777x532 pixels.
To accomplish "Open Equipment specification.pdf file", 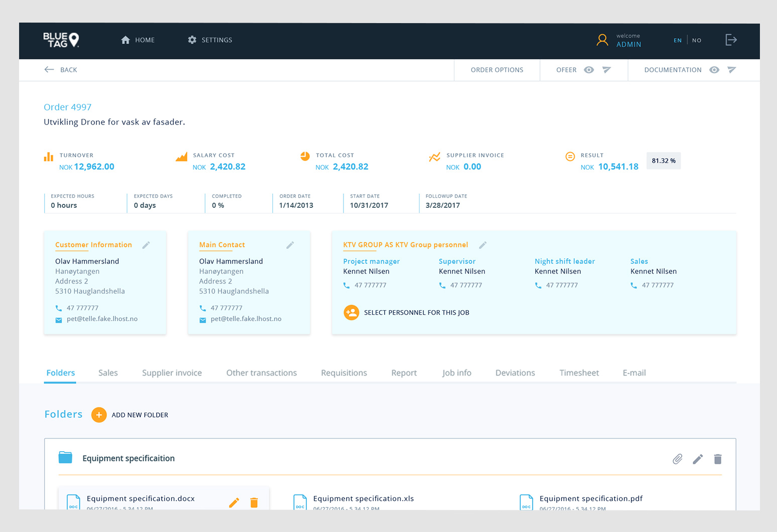I will [591, 498].
